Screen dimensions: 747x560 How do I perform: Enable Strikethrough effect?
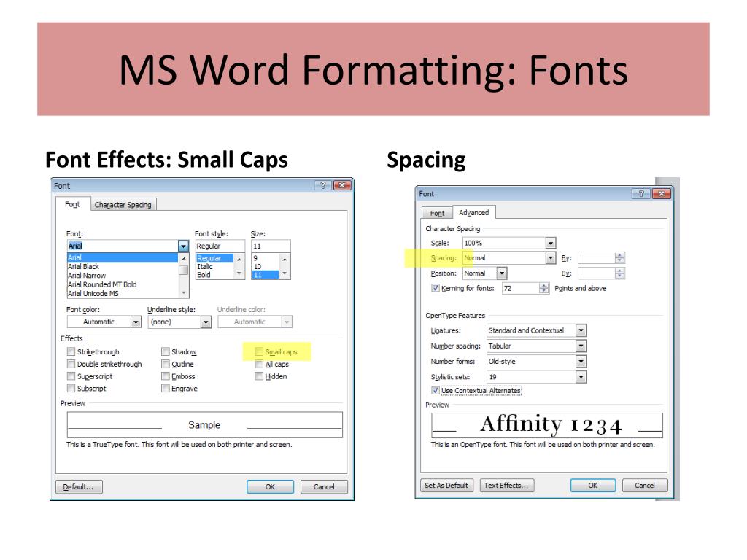[x=71, y=351]
